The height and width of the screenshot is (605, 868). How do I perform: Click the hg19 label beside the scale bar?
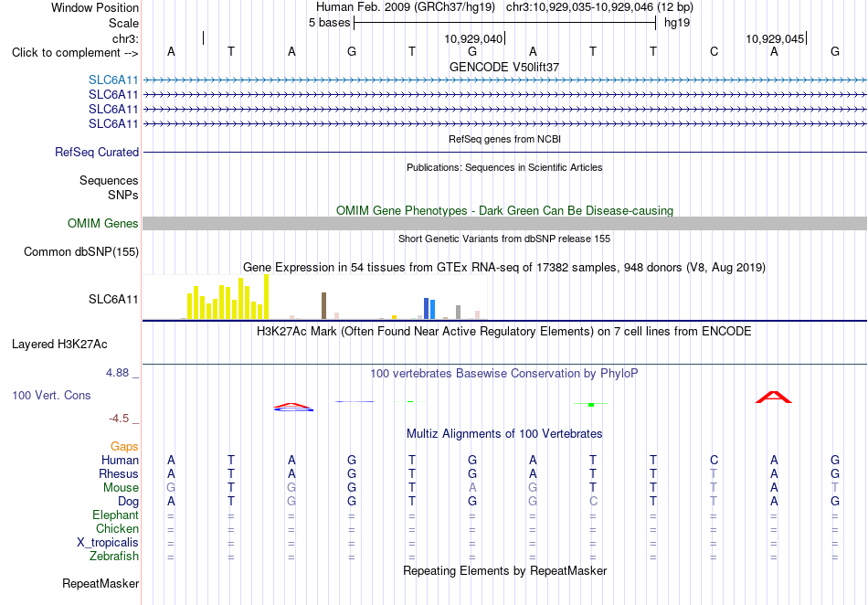677,23
